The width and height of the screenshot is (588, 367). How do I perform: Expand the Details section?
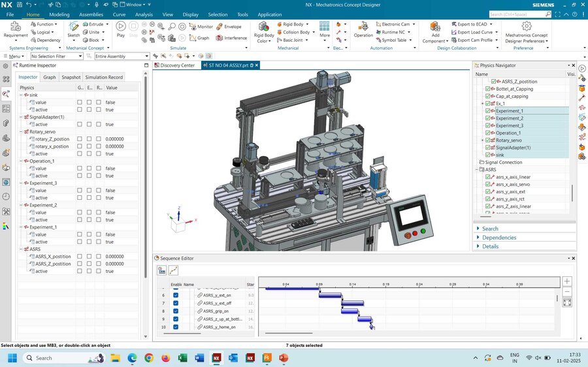point(490,246)
